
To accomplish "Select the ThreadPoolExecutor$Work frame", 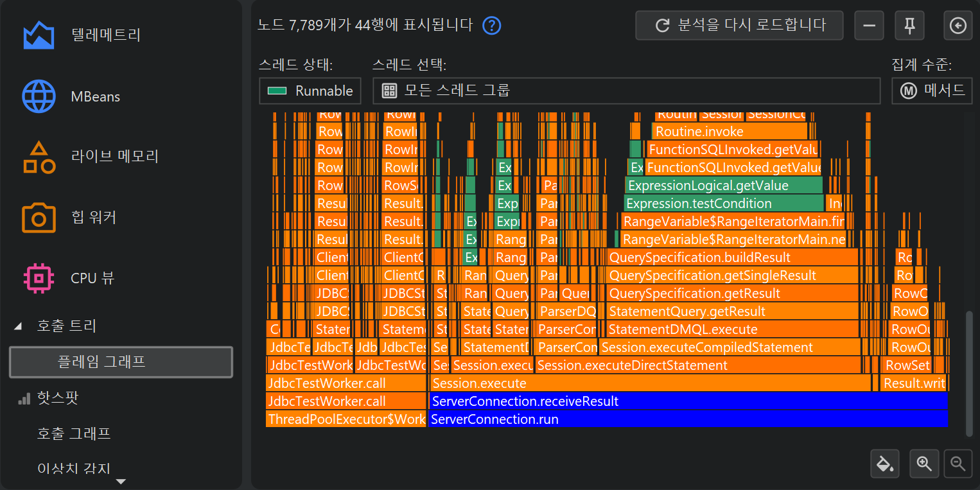I will click(x=346, y=419).
